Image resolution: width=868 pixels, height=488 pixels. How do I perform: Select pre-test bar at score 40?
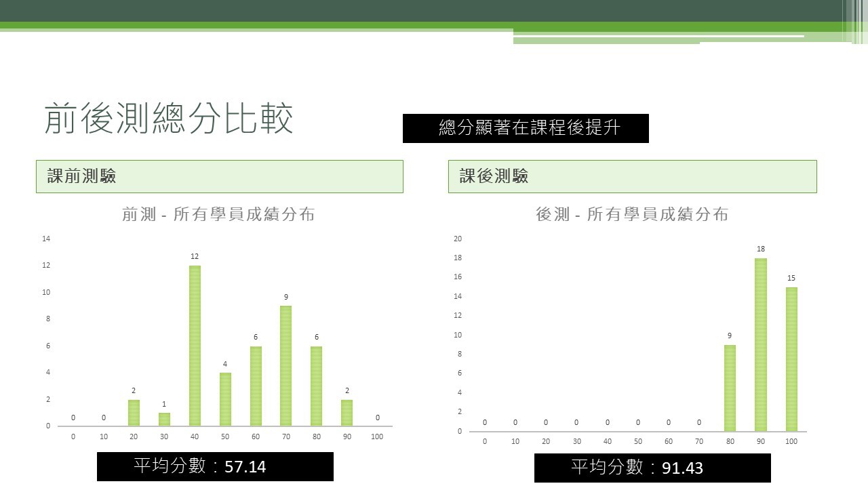[195, 346]
